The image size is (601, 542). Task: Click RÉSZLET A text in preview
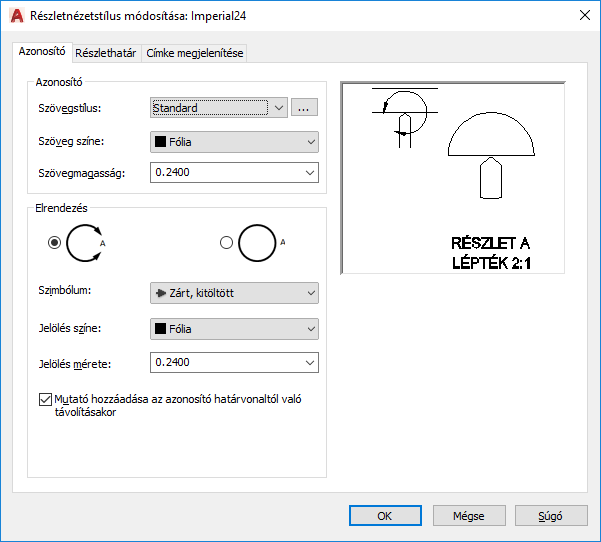point(490,243)
